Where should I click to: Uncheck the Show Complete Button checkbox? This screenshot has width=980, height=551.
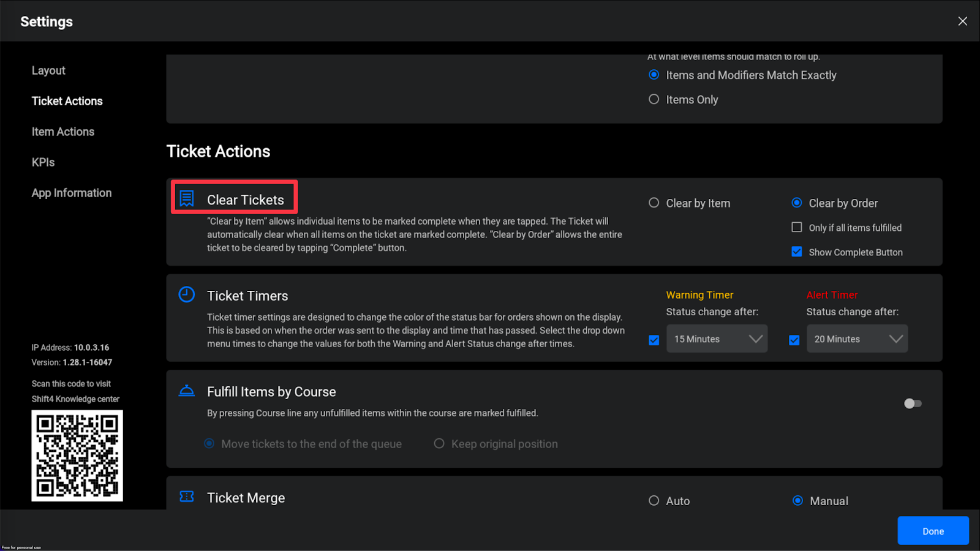point(797,252)
